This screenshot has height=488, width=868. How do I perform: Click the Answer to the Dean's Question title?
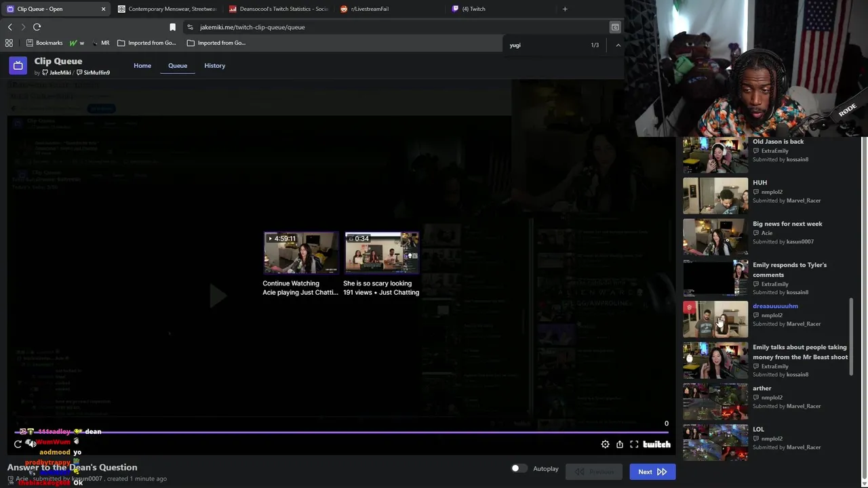[x=72, y=467]
